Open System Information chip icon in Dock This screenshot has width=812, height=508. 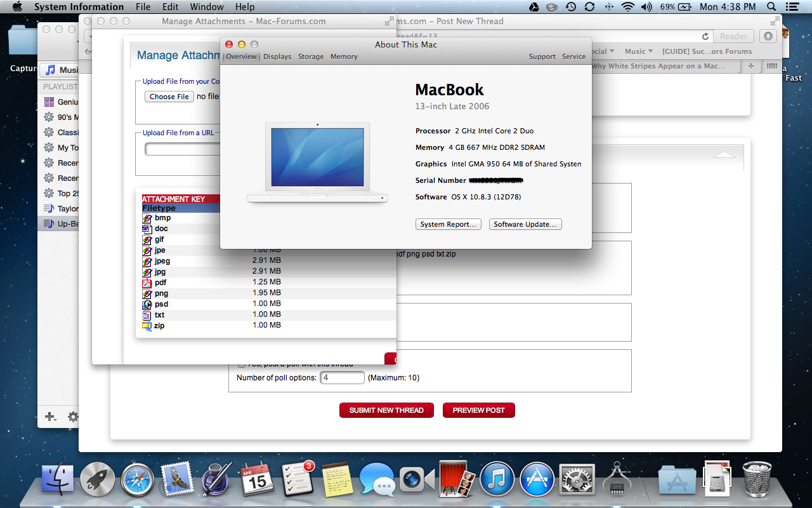tap(616, 479)
